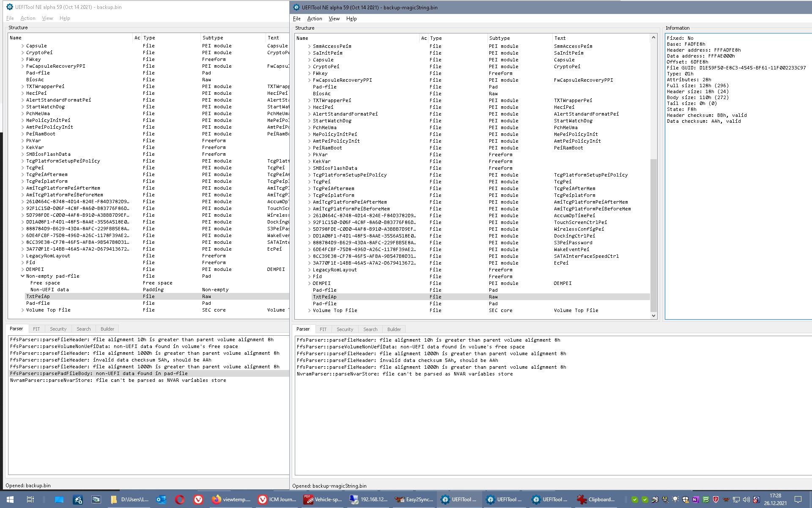Click the taskbar clock showing 17:28
Screen dimensions: 812x508
click(x=775, y=500)
